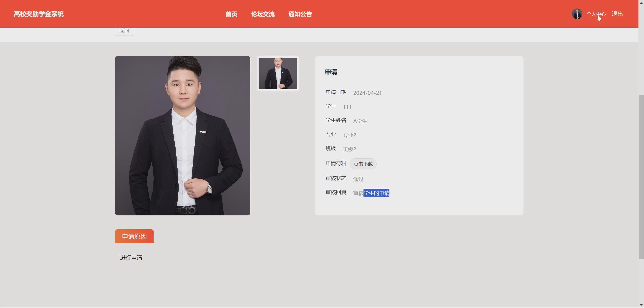The image size is (644, 308).
Task: Open 论坛交流 forum menu item
Action: click(x=263, y=14)
